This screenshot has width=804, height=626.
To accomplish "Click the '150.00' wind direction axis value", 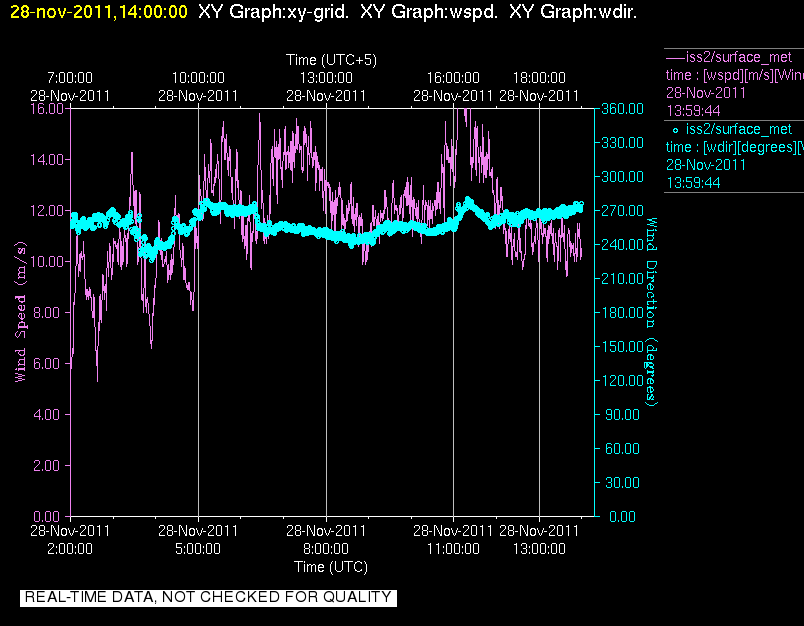I will pyautogui.click(x=622, y=347).
